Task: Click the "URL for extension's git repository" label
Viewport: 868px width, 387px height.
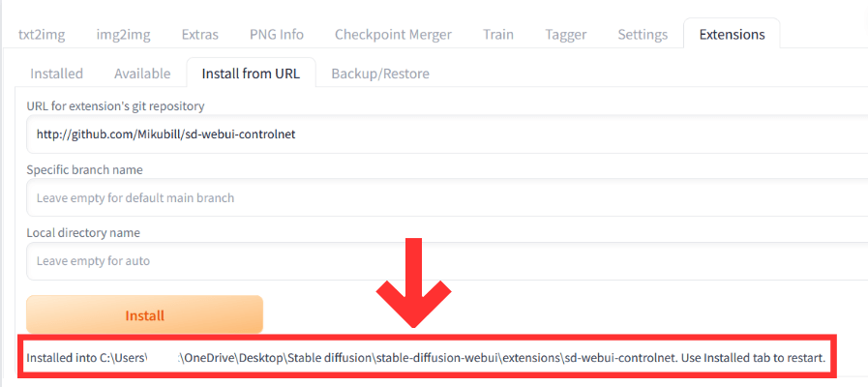Action: pyautogui.click(x=116, y=105)
